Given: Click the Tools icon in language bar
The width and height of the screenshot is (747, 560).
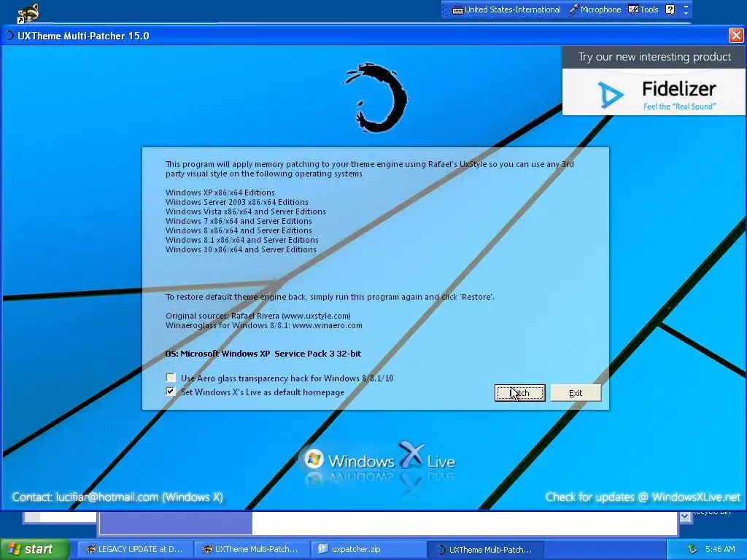Looking at the screenshot, I should 633,9.
